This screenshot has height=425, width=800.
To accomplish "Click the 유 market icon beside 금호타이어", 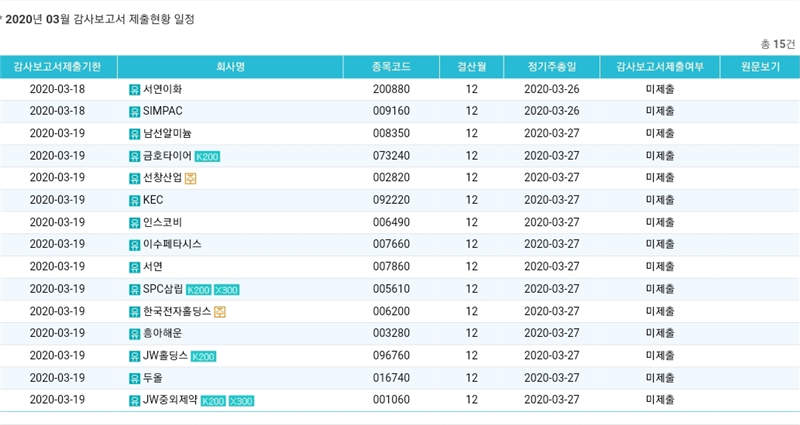I will pos(134,157).
